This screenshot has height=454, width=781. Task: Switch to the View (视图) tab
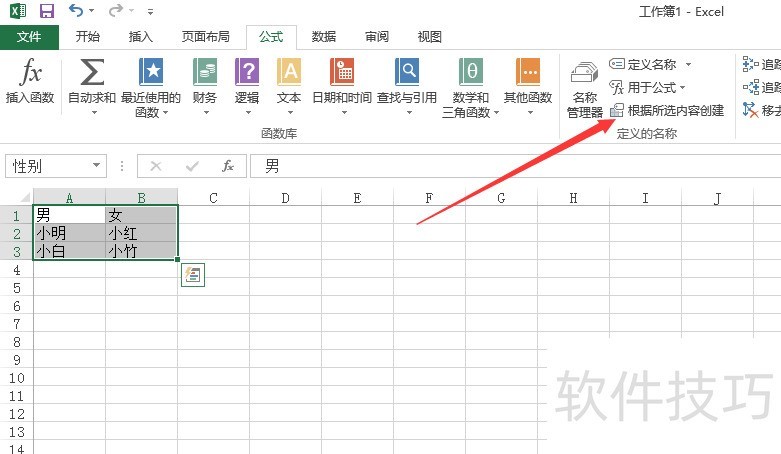coord(429,37)
